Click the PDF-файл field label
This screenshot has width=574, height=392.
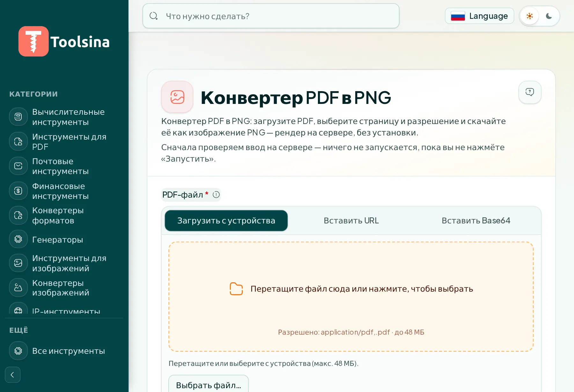click(x=182, y=195)
